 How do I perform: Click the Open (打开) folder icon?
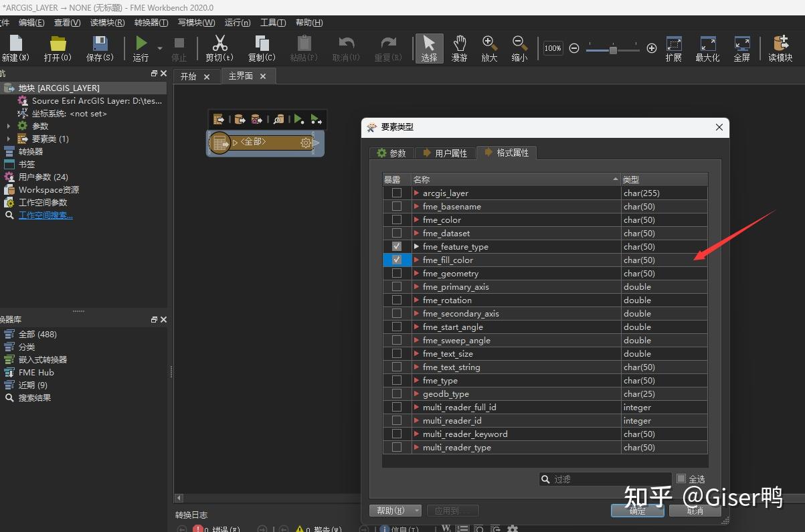tap(58, 44)
